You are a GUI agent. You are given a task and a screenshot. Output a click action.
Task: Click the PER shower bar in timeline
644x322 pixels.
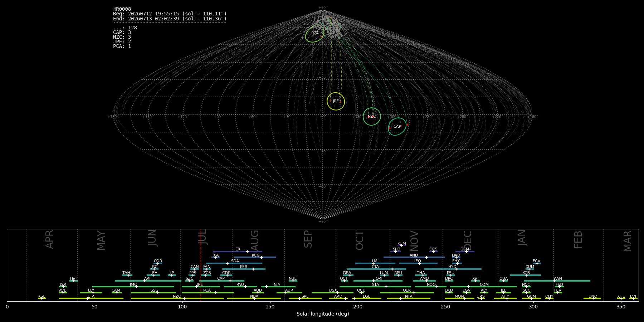point(244,269)
